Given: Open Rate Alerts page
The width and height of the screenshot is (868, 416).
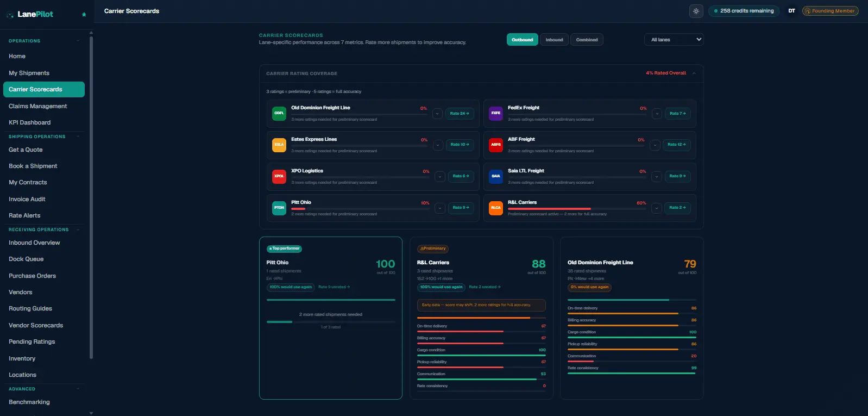Looking at the screenshot, I should [44, 215].
